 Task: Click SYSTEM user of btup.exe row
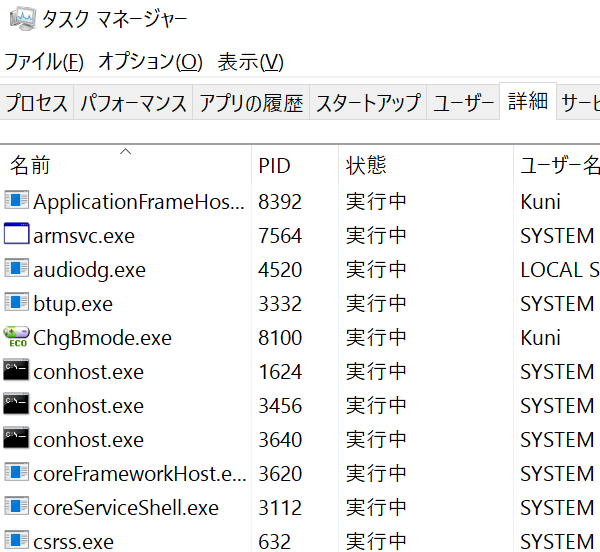(x=557, y=304)
